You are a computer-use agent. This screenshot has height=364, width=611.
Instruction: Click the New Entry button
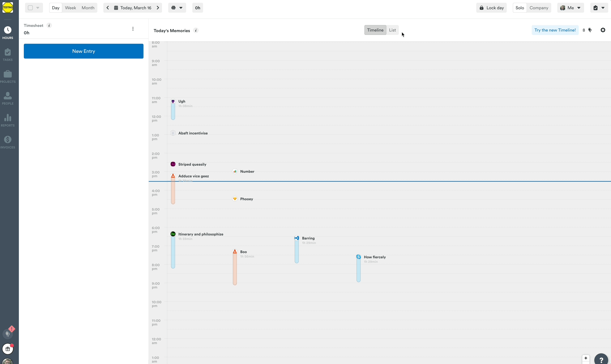(83, 51)
